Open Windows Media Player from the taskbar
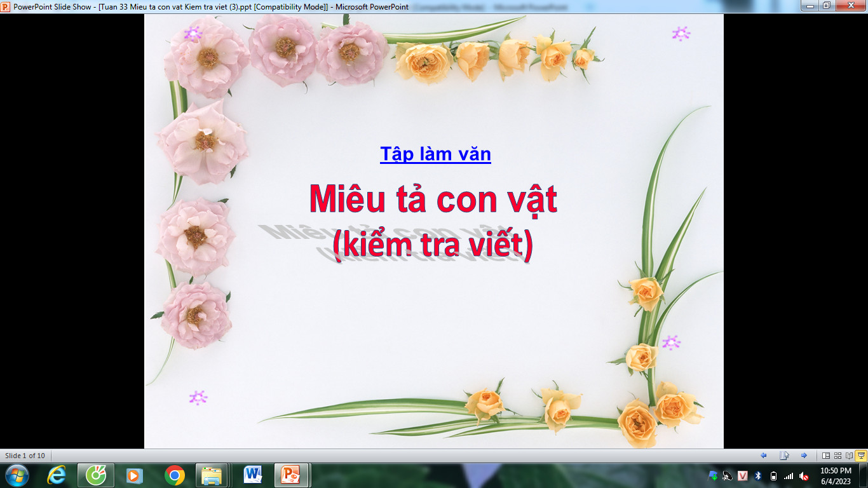 135,475
